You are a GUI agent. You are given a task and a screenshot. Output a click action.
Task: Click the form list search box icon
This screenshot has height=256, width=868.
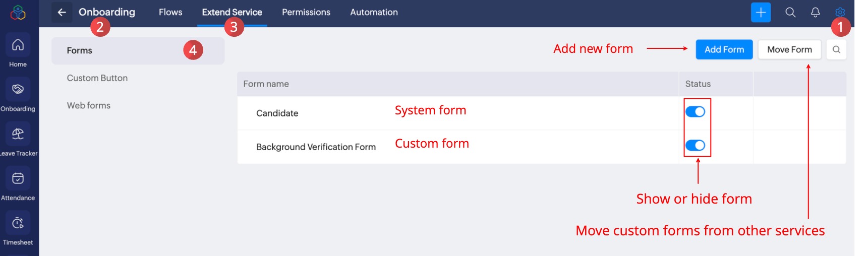coord(836,49)
